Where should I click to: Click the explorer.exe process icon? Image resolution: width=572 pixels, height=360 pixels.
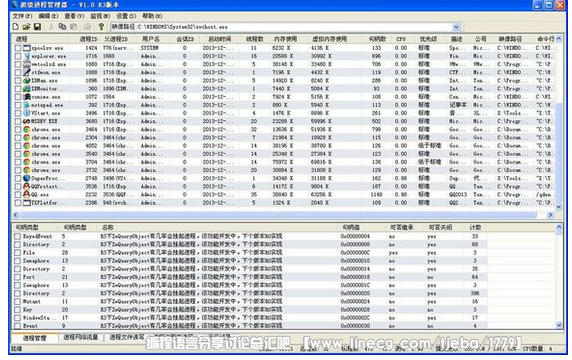tap(27, 56)
